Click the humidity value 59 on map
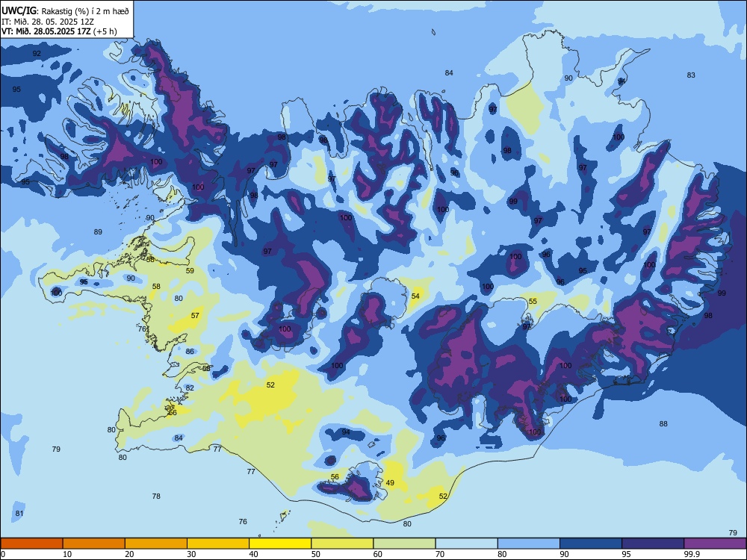Image resolution: width=747 pixels, height=560 pixels. [190, 270]
